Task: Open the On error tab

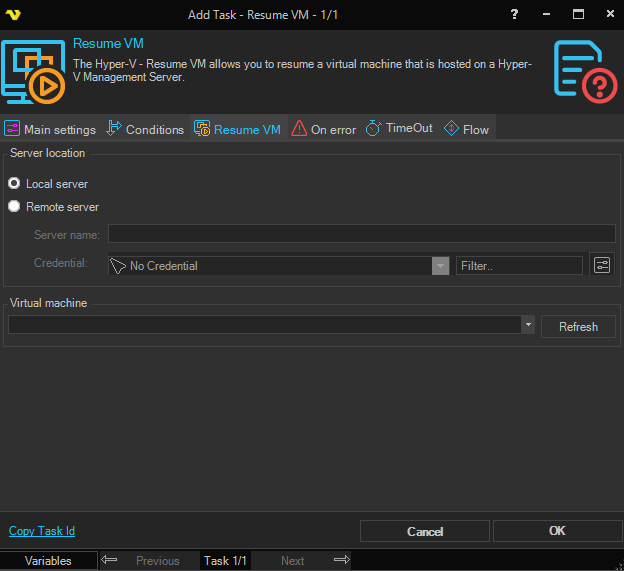Action: click(323, 129)
